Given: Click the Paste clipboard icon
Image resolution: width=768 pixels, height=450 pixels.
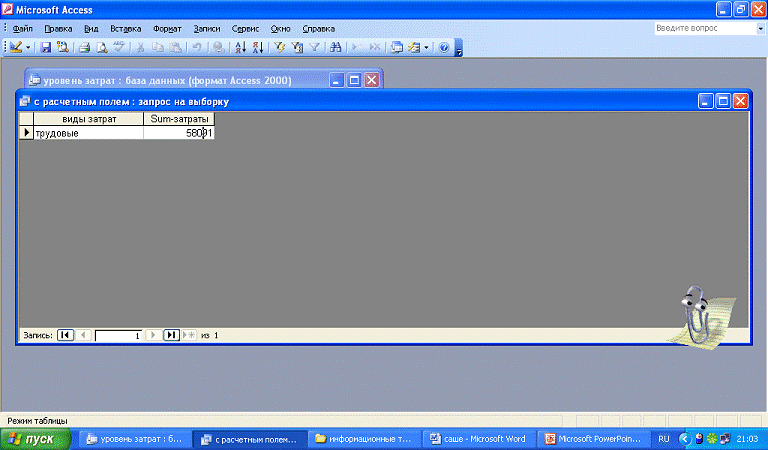Looking at the screenshot, I should pyautogui.click(x=175, y=47).
